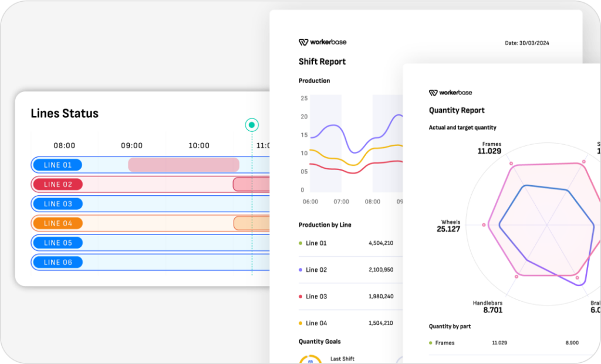The image size is (601, 364).
Task: Select the red Line 03 legend dot
Action: click(x=301, y=296)
